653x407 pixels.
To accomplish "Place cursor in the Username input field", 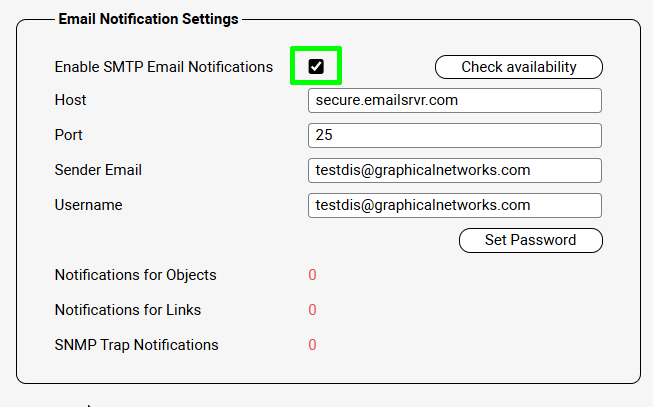I will pos(455,205).
